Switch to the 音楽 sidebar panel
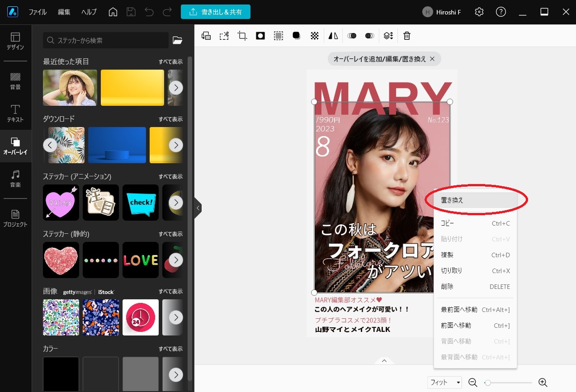Screen dimensions: 576x392 pyautogui.click(x=15, y=179)
